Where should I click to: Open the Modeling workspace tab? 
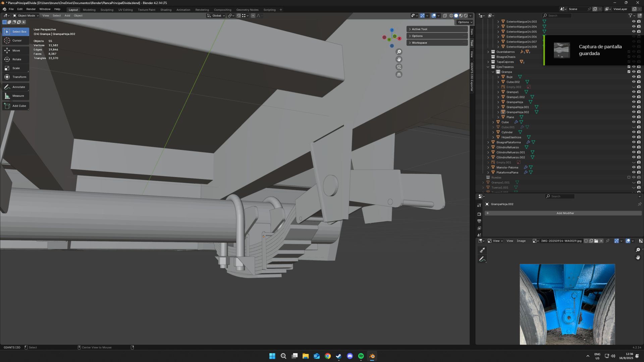point(89,10)
